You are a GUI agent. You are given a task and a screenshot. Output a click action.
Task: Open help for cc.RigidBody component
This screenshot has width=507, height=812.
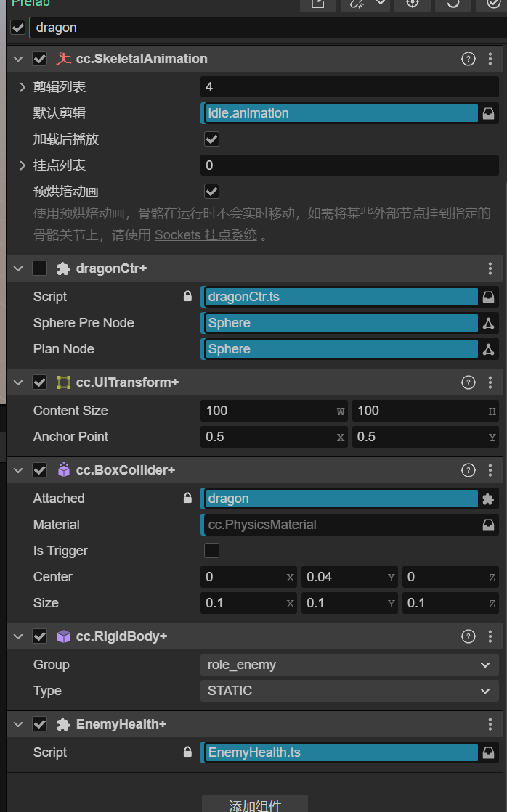click(x=469, y=636)
